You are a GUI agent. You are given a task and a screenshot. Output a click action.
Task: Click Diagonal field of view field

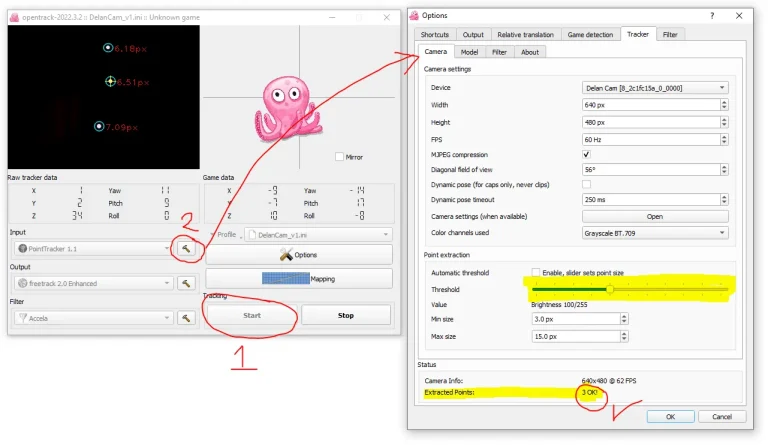pyautogui.click(x=651, y=169)
